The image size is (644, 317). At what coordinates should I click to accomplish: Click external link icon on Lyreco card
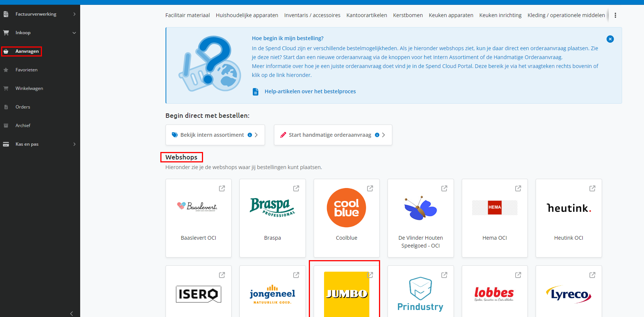pyautogui.click(x=592, y=275)
